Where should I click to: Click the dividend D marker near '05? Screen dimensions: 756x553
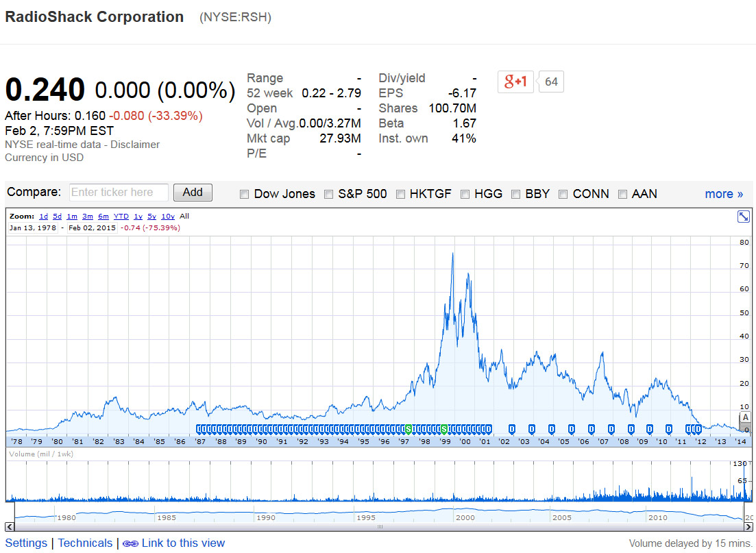(572, 428)
